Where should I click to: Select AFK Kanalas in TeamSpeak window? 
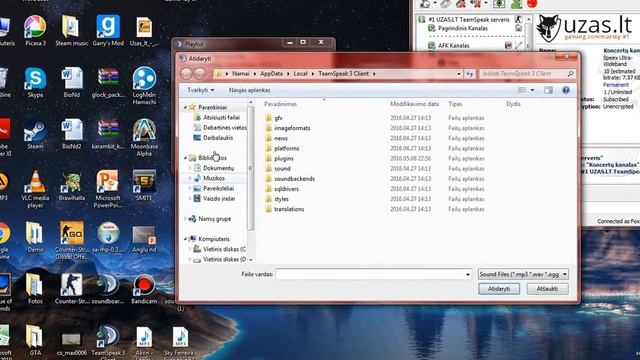[x=453, y=46]
